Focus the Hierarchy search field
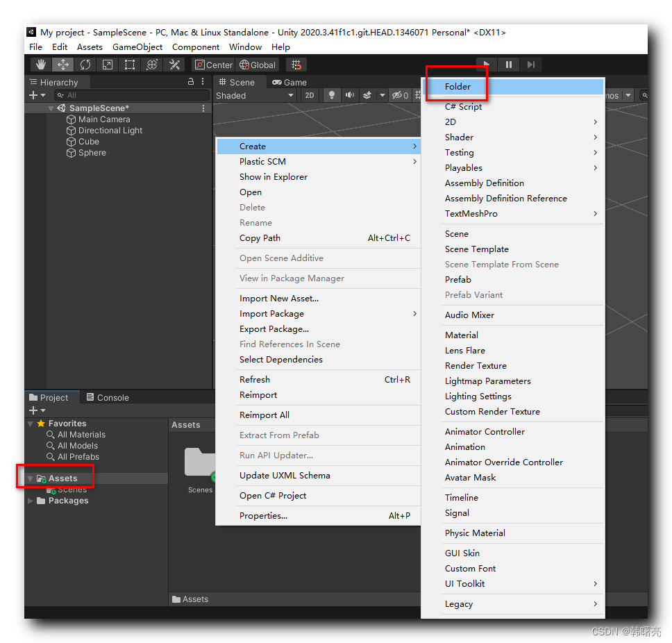 click(x=132, y=95)
